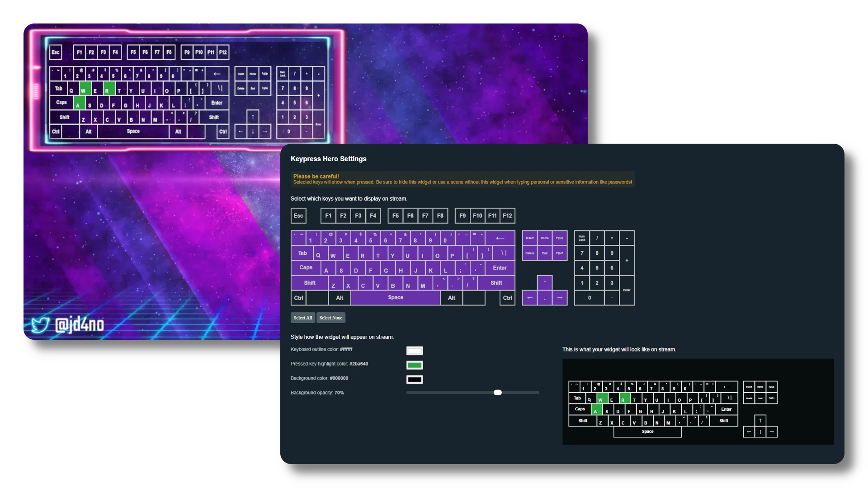Viewport: 868px width, 488px height.
Task: Toggle the Enter key on main keyboard
Action: coord(500,268)
